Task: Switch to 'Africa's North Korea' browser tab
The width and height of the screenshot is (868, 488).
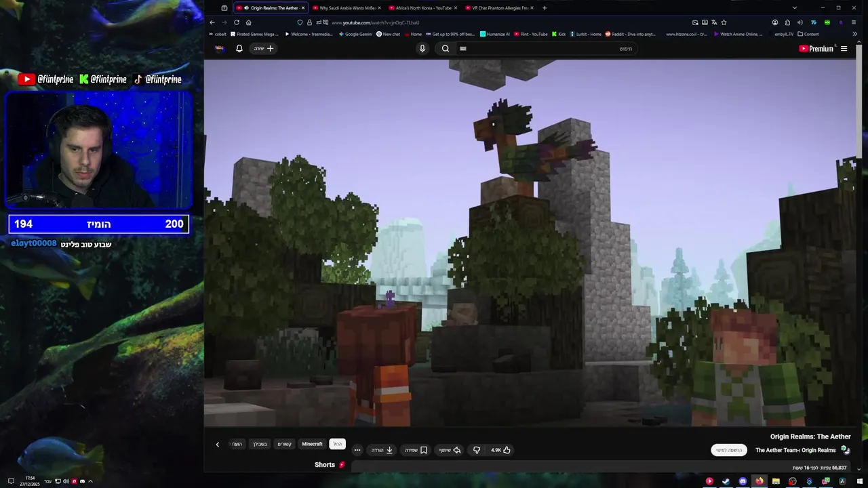Action: tap(424, 8)
